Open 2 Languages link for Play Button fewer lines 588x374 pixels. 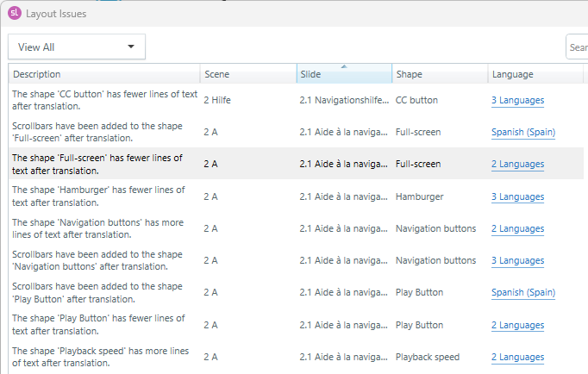tap(517, 325)
